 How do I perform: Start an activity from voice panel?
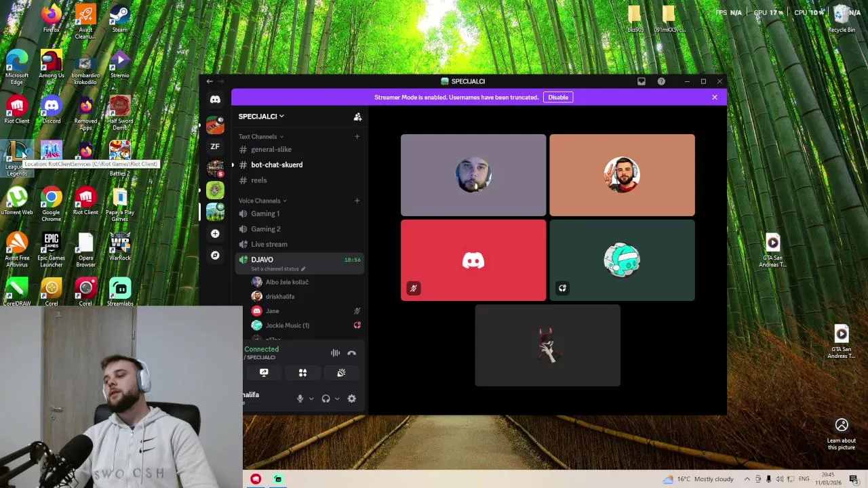[302, 373]
